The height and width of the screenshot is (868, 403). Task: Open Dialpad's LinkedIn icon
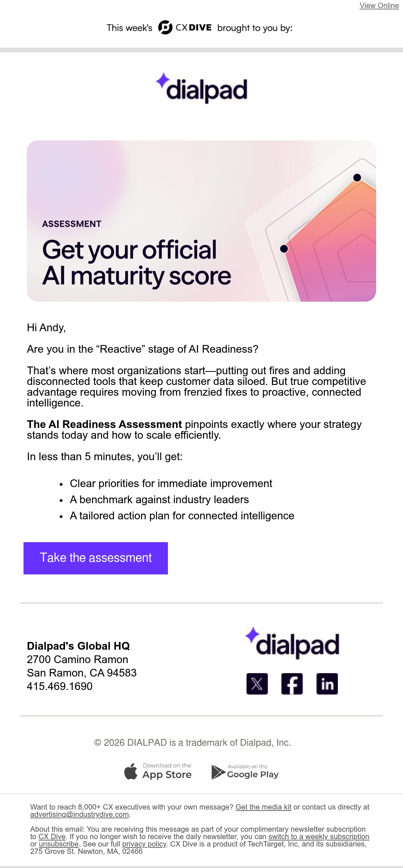327,684
